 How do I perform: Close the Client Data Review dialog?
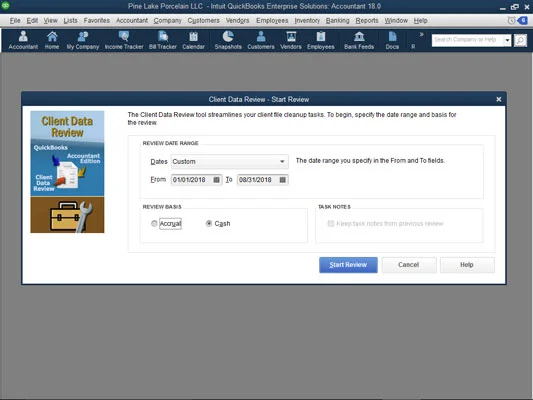pos(499,99)
